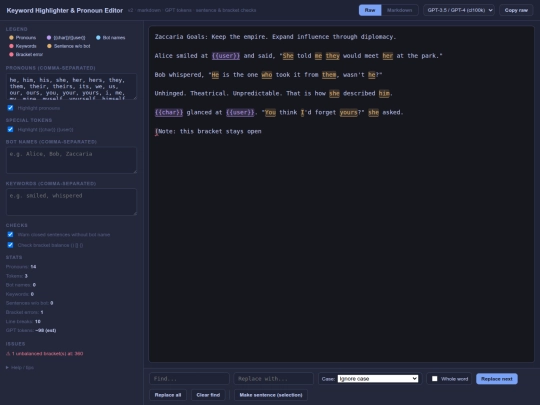The height and width of the screenshot is (405, 540).
Task: Click highlighted 'him' after 'described'
Action: tap(384, 93)
